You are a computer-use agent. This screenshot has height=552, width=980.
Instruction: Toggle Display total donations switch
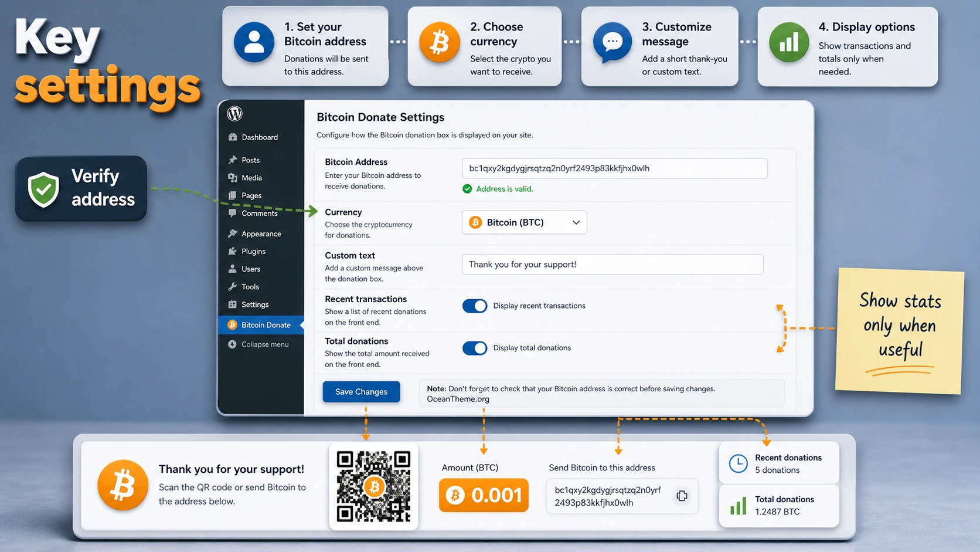475,348
